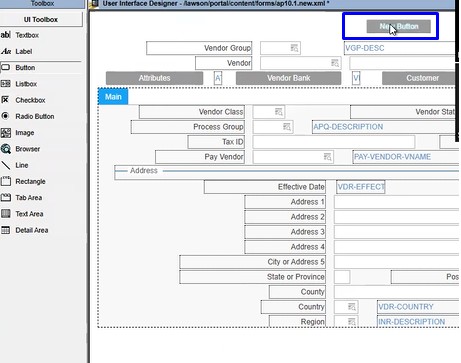The height and width of the screenshot is (363, 461).
Task: Select the Rectangle tool icon
Action: (x=6, y=181)
